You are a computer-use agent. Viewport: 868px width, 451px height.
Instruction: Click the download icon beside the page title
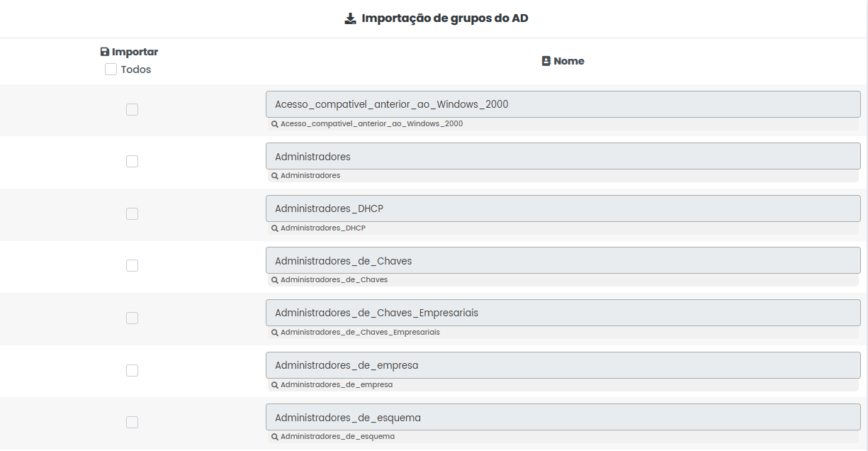coord(350,18)
